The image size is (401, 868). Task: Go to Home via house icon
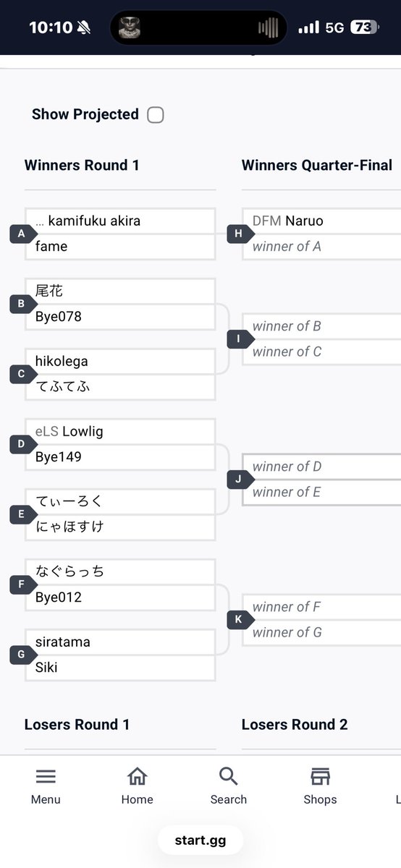click(x=137, y=776)
